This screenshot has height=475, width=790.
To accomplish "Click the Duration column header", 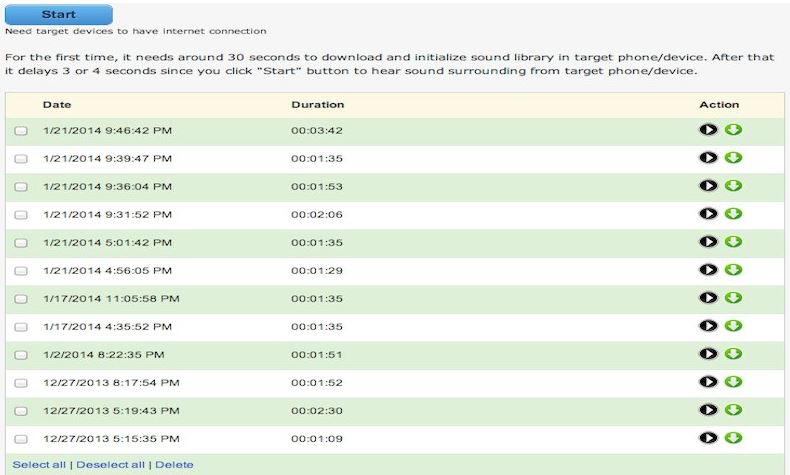I will click(317, 105).
